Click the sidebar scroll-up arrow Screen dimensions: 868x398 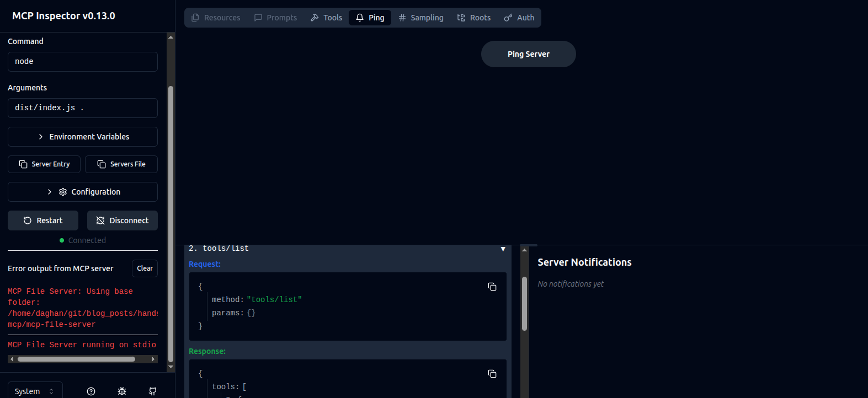[171, 37]
